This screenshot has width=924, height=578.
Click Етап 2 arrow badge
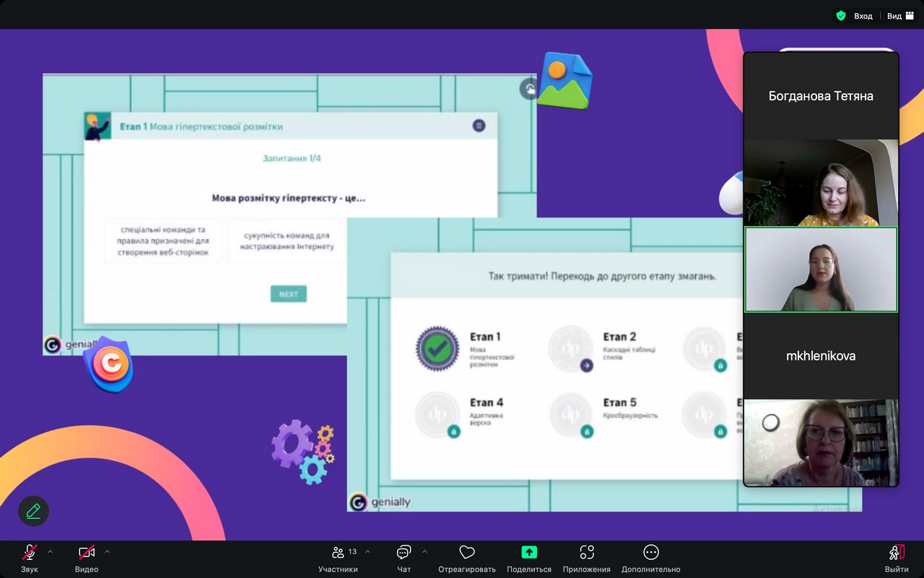[x=586, y=366]
